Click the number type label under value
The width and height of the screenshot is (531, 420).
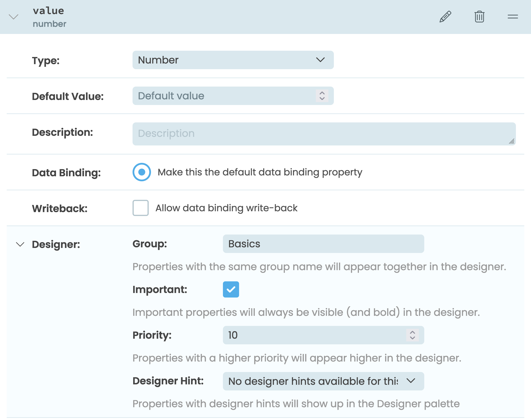[49, 24]
